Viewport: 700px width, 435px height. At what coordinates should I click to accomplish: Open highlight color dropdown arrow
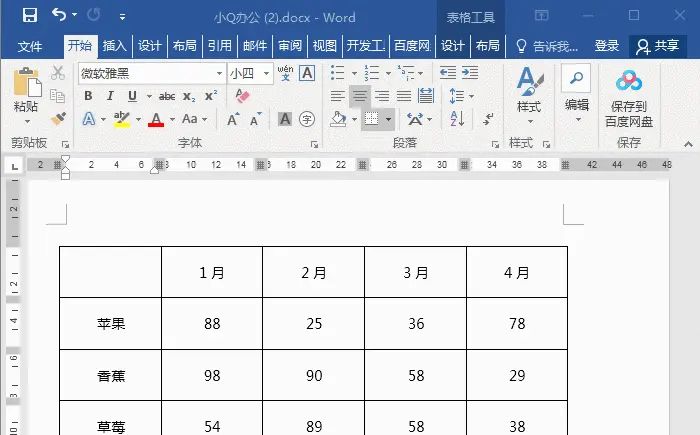pos(138,120)
